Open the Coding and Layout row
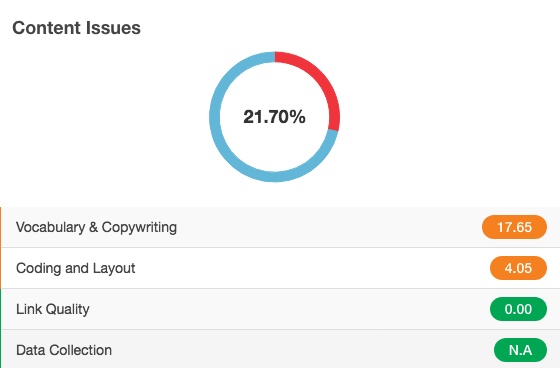This screenshot has width=560, height=368. 280,268
